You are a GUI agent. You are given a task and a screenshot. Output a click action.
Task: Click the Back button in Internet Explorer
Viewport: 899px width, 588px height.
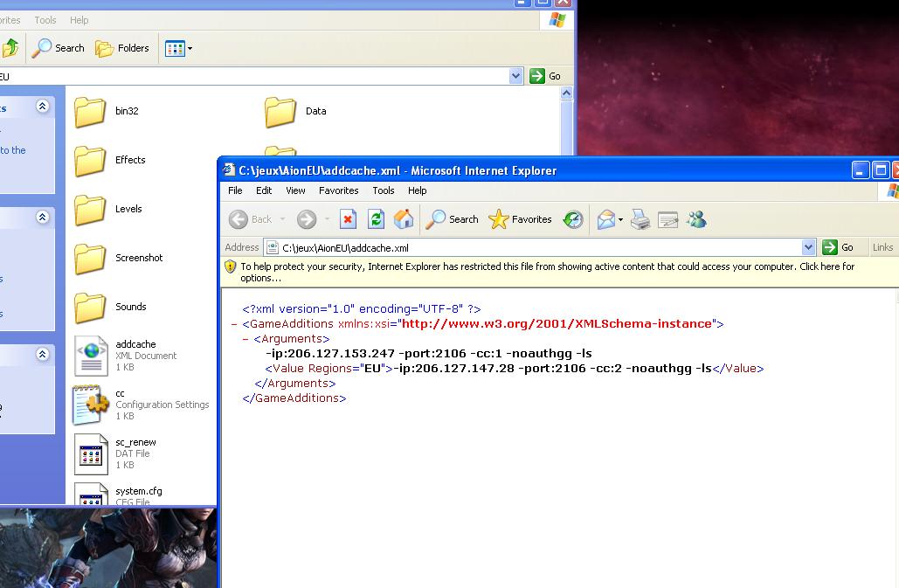(x=251, y=219)
